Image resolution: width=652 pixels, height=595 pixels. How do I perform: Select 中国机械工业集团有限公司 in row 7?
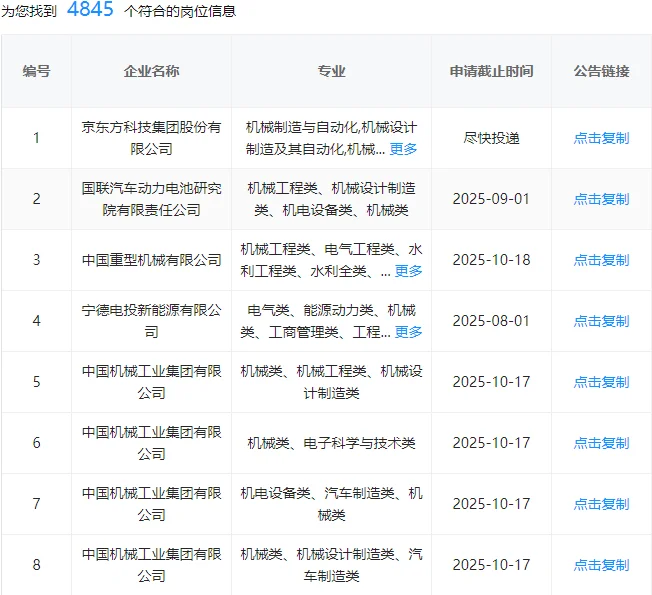pos(151,504)
